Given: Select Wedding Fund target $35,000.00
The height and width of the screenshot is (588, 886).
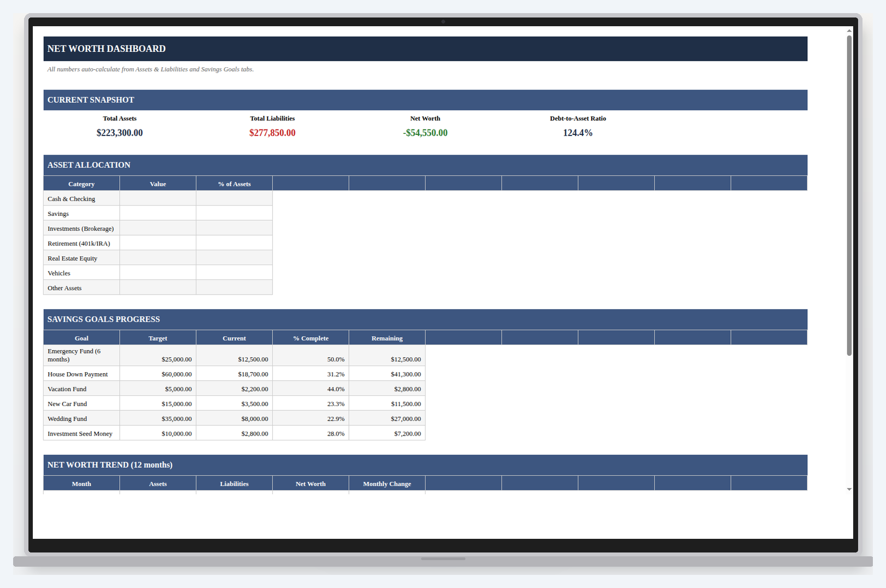Looking at the screenshot, I should point(158,418).
